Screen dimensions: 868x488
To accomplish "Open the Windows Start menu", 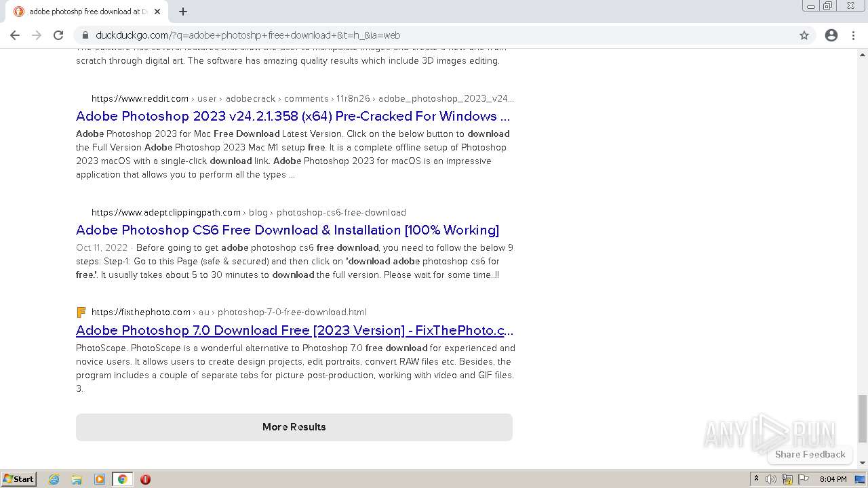I will pos(18,479).
